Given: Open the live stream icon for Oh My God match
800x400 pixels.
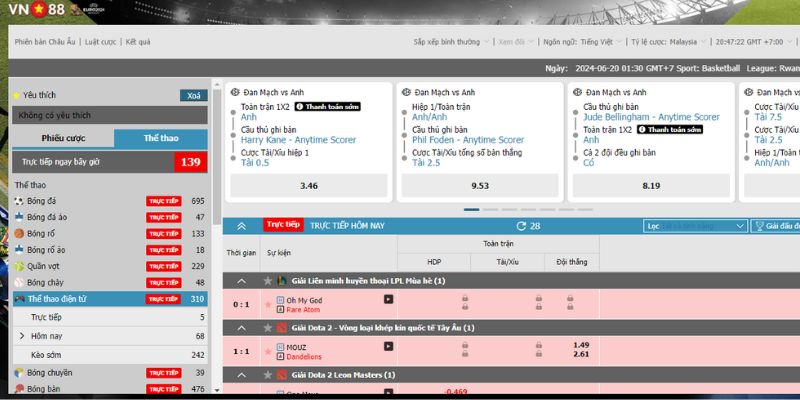Looking at the screenshot, I should pyautogui.click(x=388, y=299).
